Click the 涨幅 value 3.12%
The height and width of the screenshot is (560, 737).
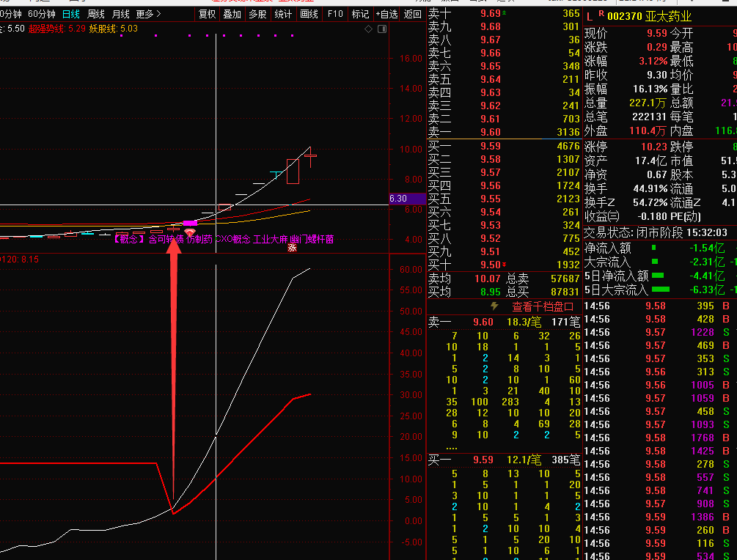pos(653,61)
